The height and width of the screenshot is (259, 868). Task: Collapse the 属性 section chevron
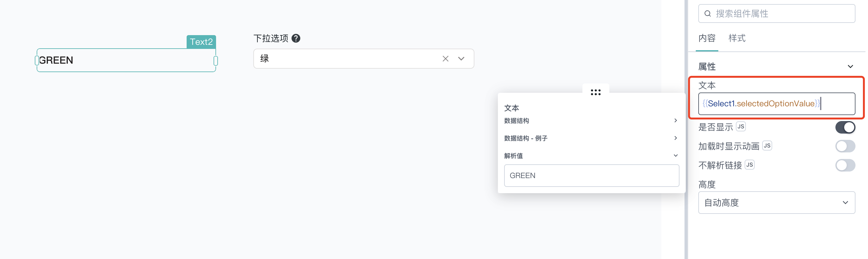point(850,66)
